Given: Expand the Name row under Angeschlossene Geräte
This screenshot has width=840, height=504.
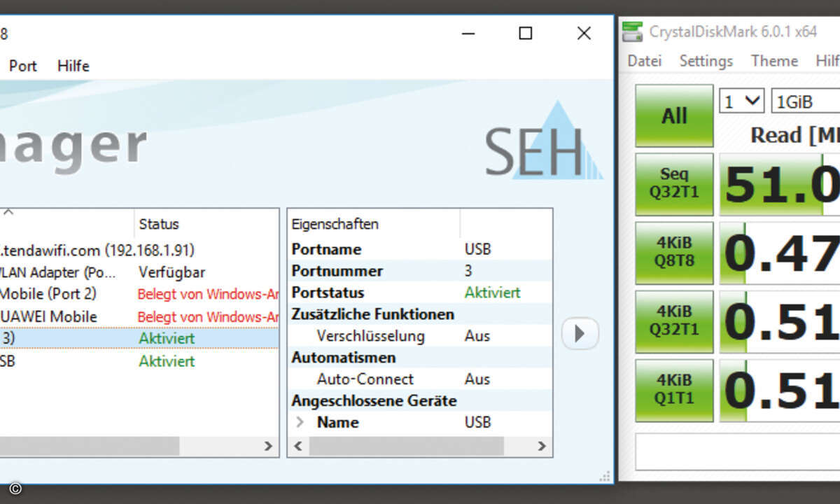Looking at the screenshot, I should (300, 422).
